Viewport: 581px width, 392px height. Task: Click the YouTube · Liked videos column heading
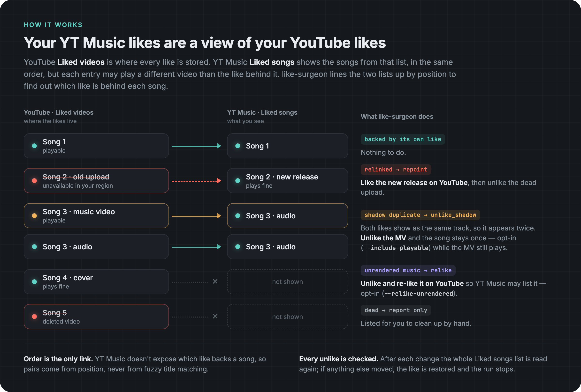(59, 113)
